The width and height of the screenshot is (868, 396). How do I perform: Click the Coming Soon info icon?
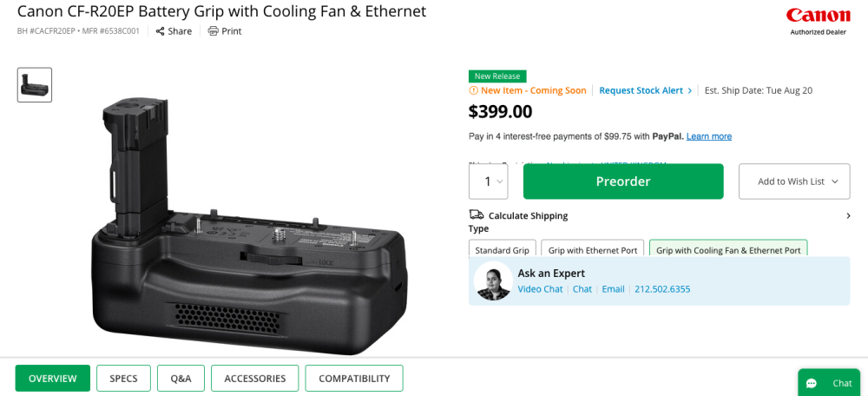(x=473, y=90)
